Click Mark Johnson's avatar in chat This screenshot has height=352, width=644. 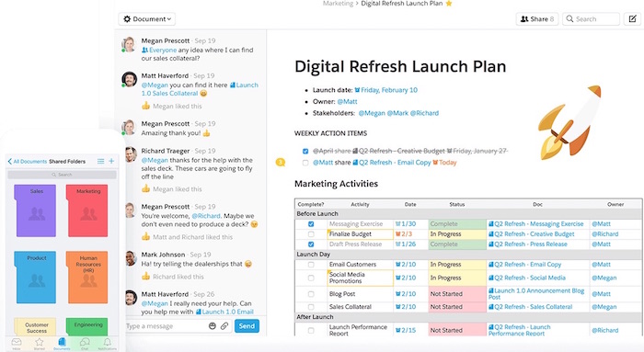pos(131,258)
